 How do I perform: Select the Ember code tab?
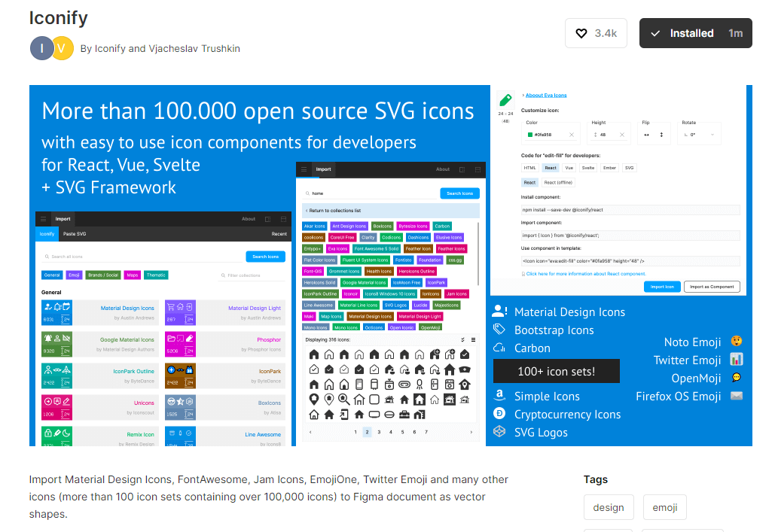pyautogui.click(x=609, y=168)
